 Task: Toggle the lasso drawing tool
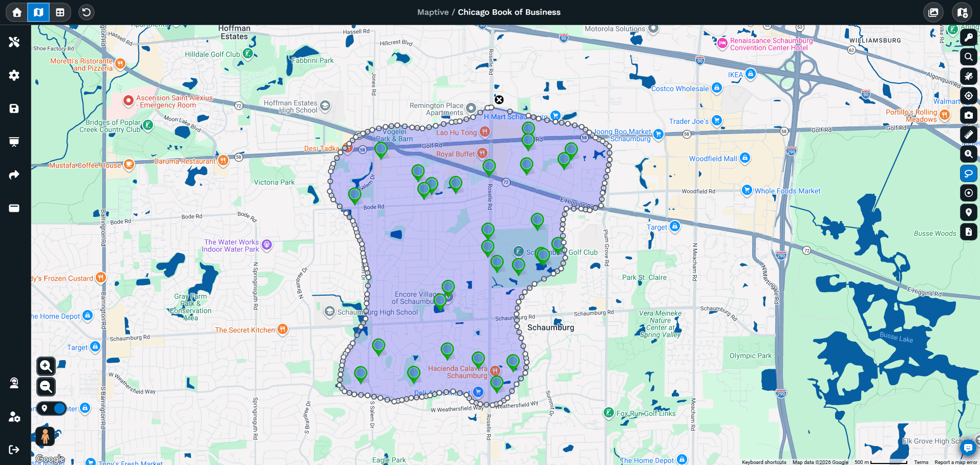click(x=969, y=173)
